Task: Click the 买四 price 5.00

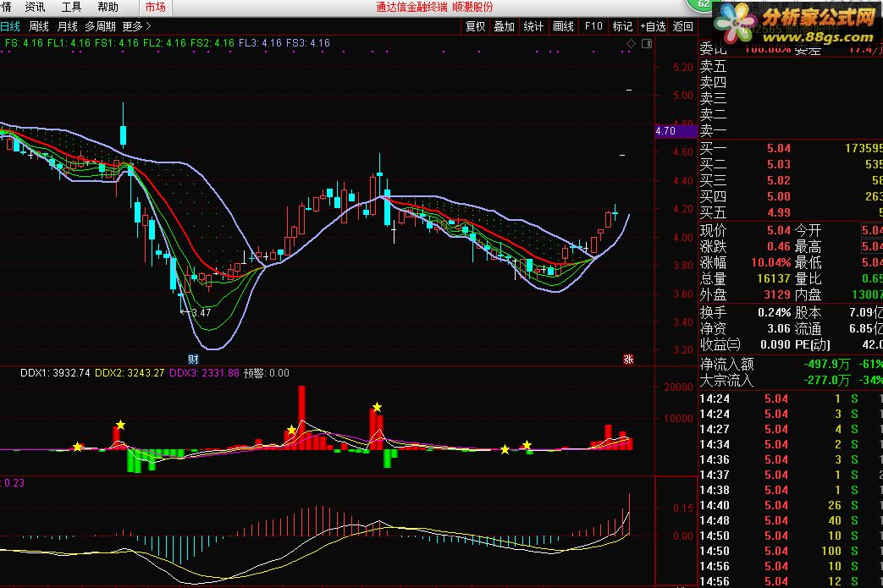Action: coord(778,196)
